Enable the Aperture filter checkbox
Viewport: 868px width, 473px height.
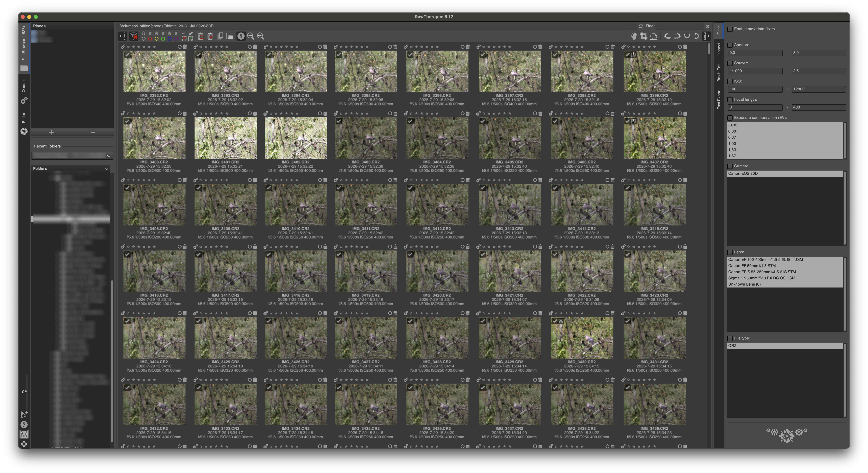pos(730,45)
